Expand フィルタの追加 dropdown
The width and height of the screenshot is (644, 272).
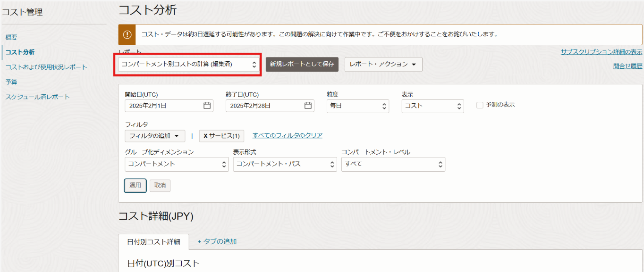pyautogui.click(x=155, y=136)
